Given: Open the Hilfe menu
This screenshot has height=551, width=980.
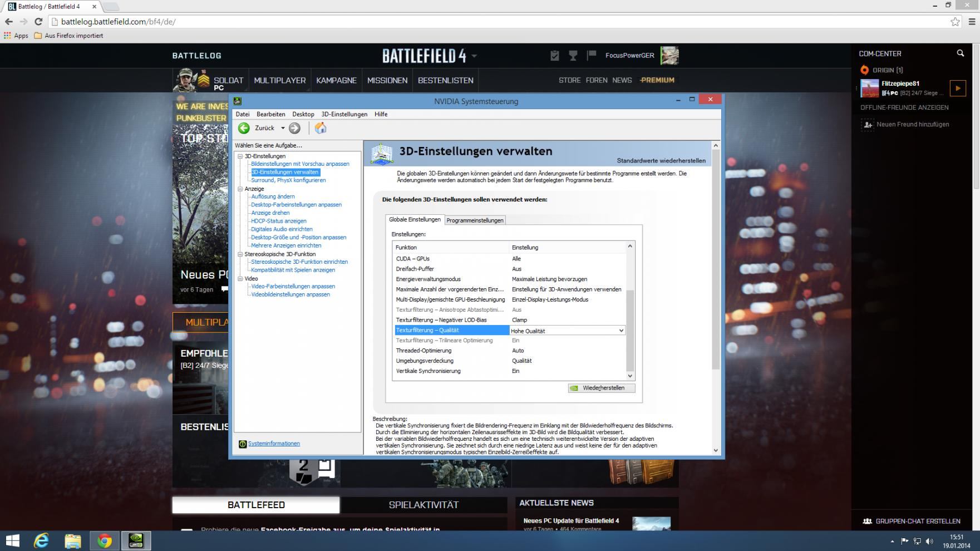Looking at the screenshot, I should 381,114.
